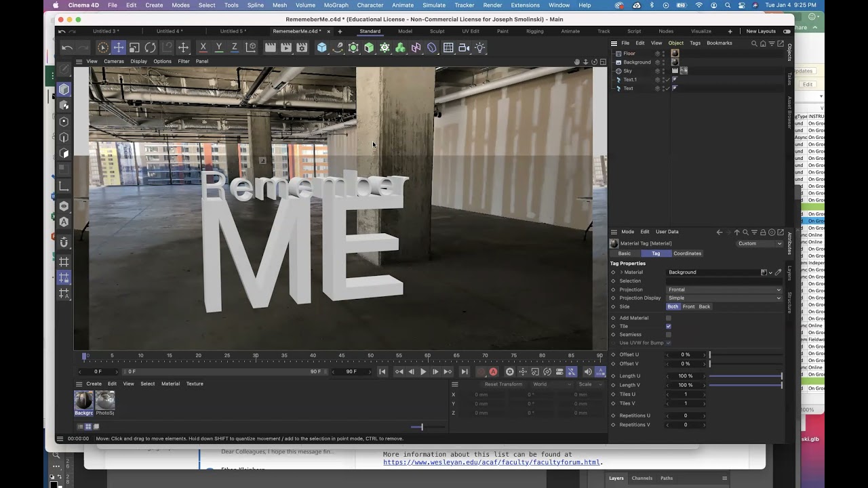The height and width of the screenshot is (488, 868).
Task: Click the Undo arrow icon
Action: [66, 47]
